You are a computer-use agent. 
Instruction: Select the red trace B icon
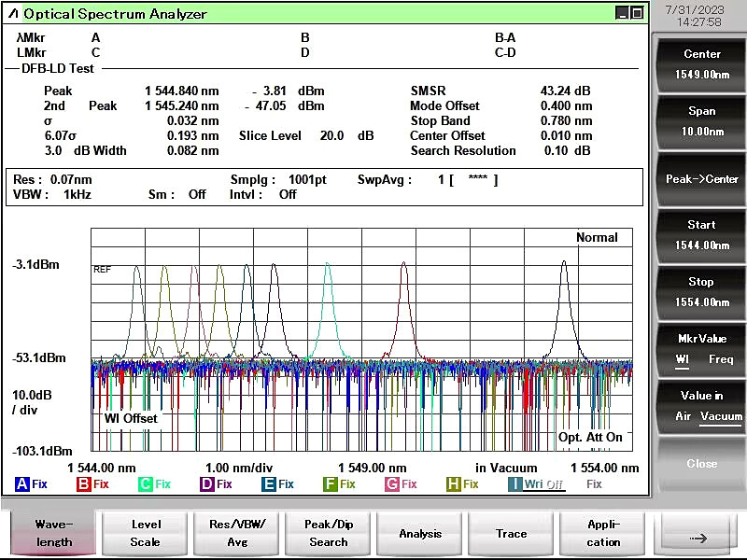coord(83,484)
